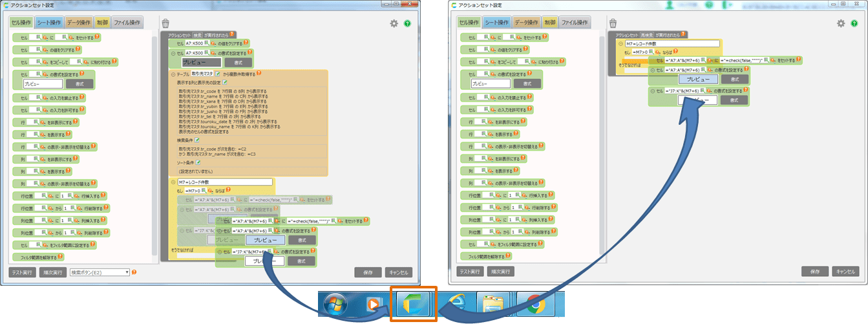Open the 検索ボタン(E2) dropdown

[99, 272]
